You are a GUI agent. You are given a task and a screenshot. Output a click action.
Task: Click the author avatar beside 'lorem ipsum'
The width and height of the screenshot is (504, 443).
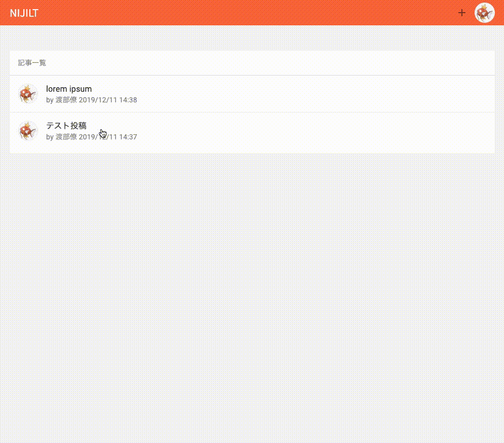click(28, 94)
